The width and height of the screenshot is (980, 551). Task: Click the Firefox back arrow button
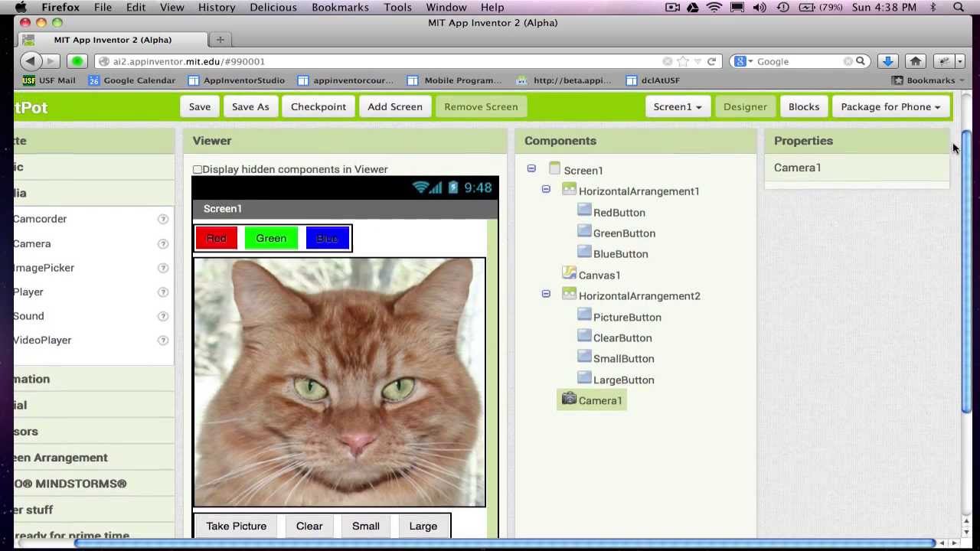30,61
